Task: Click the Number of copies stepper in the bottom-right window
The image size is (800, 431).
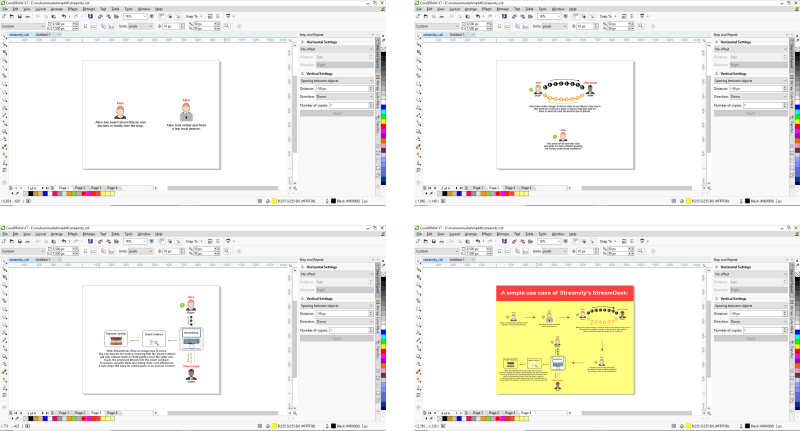Action: 785,330
